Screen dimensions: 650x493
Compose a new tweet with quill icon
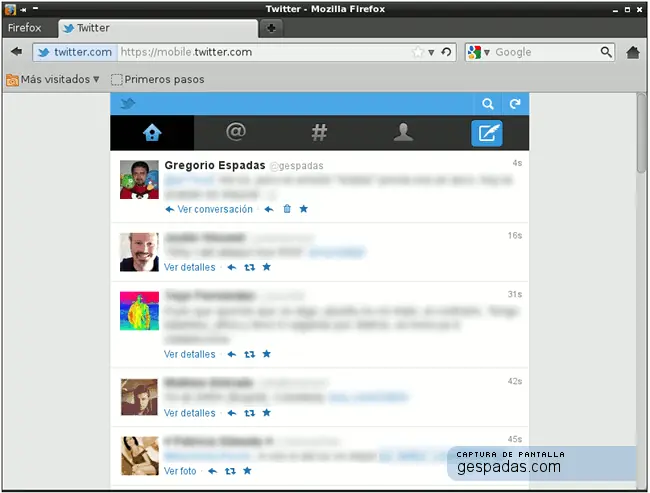pyautogui.click(x=487, y=133)
